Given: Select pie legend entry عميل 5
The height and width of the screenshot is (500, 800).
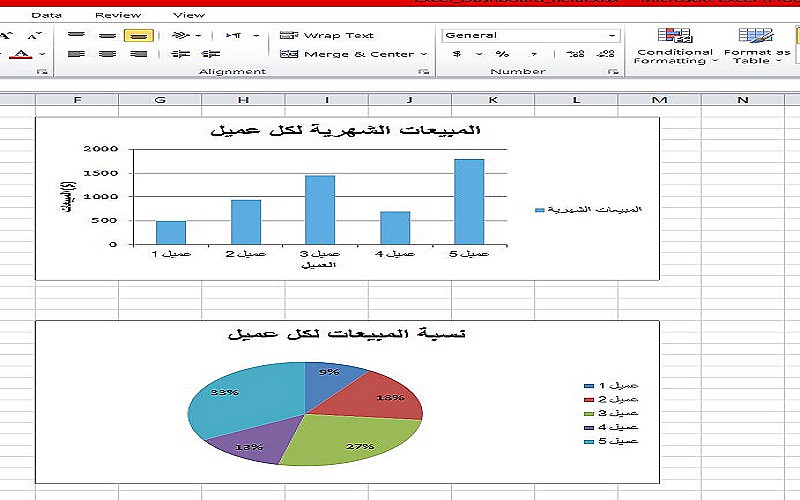Looking at the screenshot, I should [611, 441].
